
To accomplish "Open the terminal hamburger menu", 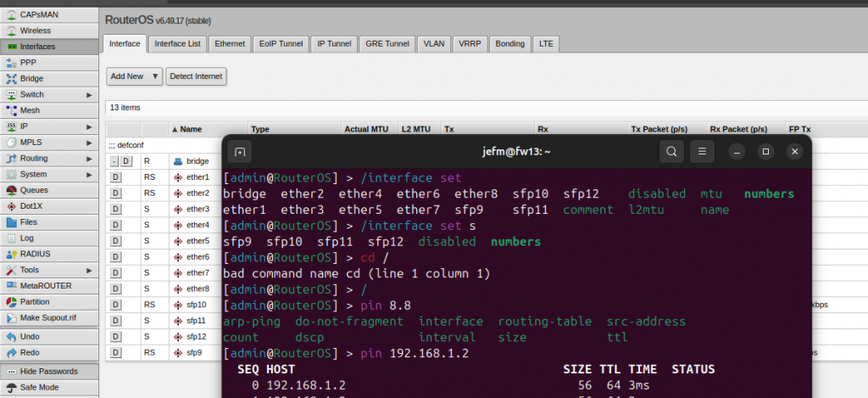I will [702, 151].
